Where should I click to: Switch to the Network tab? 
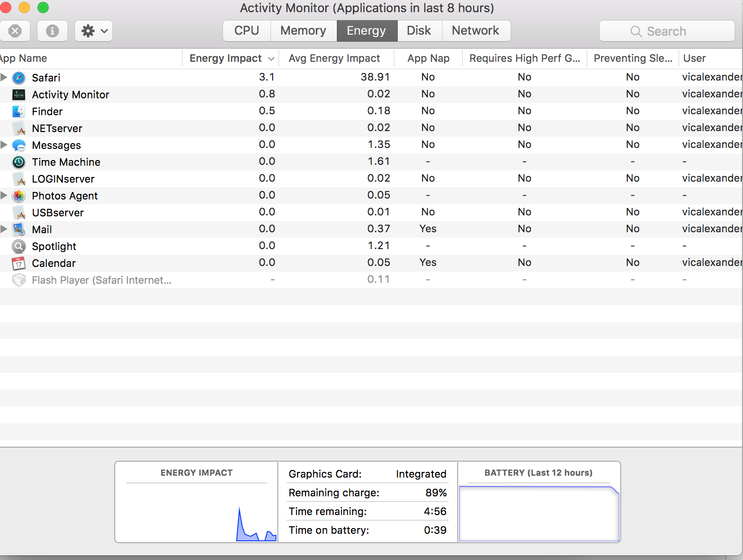pos(476,31)
